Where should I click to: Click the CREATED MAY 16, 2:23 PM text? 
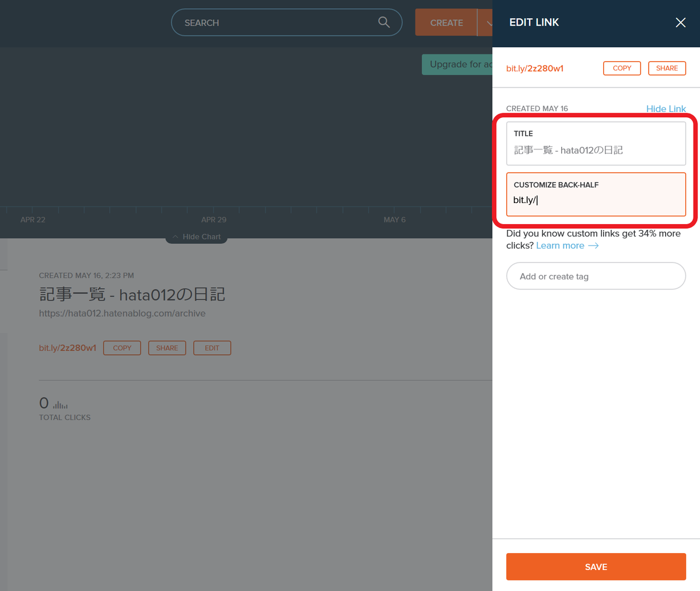click(86, 275)
